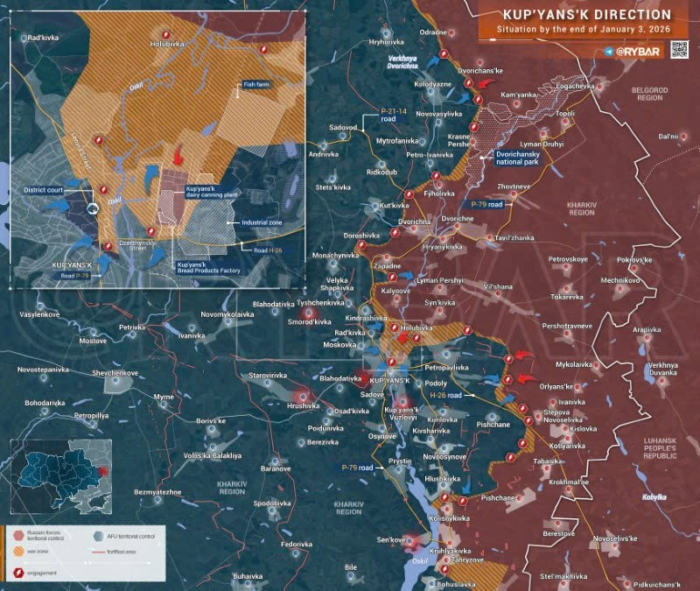Click the circled District court marker in inset
Image resolution: width=700 pixels, height=591 pixels.
94,208
